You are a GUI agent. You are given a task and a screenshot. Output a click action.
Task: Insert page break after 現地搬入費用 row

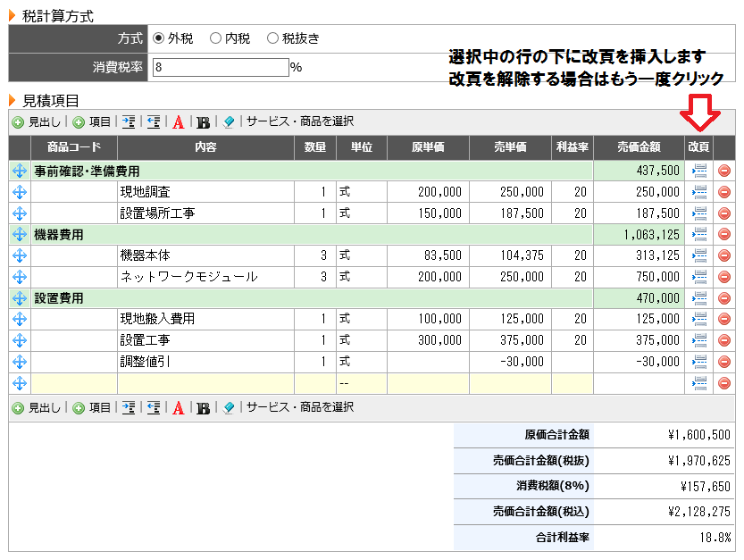click(699, 319)
